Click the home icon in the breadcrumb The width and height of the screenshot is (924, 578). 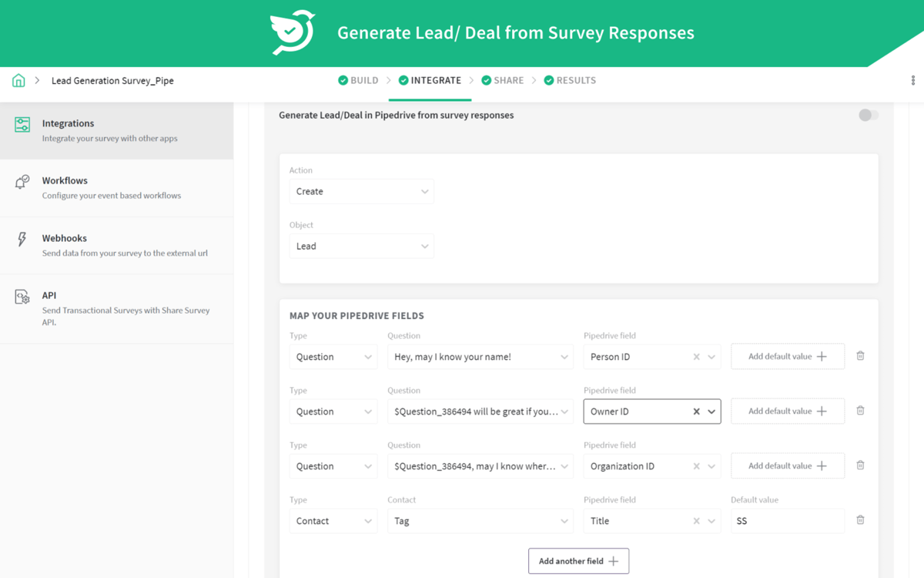click(18, 80)
